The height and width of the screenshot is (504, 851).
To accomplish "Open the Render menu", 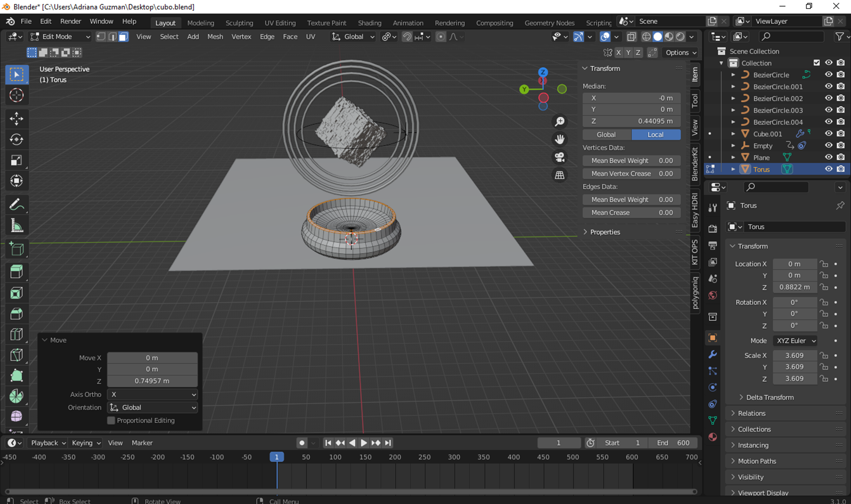I will pos(70,22).
